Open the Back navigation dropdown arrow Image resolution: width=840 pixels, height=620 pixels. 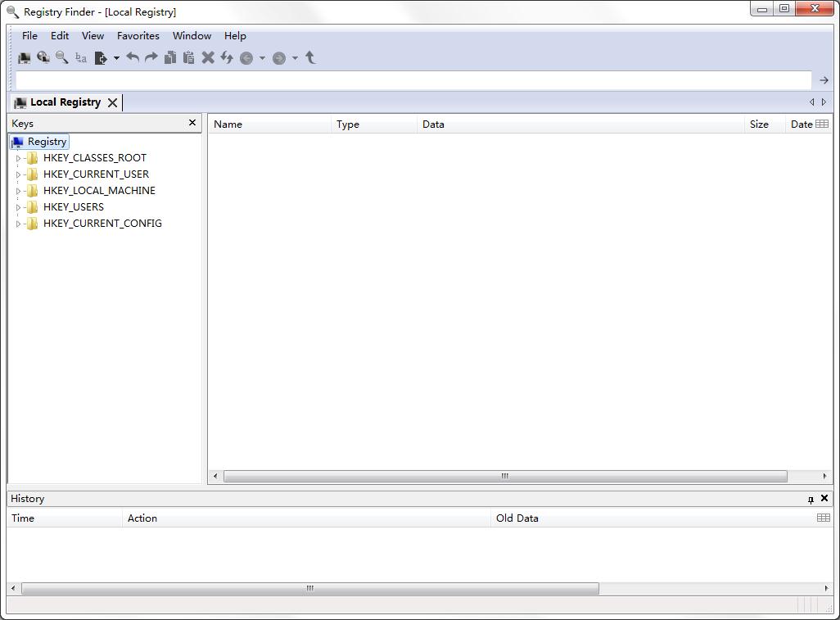(x=262, y=57)
